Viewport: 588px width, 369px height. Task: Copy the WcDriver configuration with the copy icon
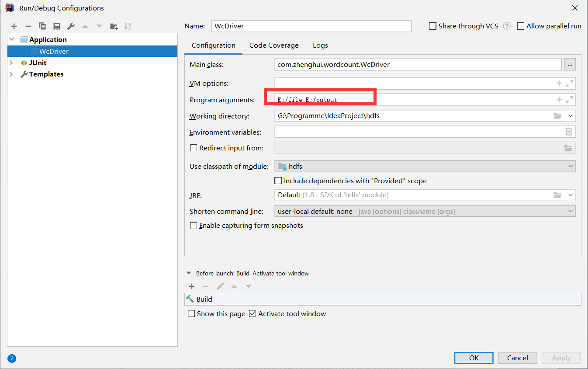click(x=42, y=26)
